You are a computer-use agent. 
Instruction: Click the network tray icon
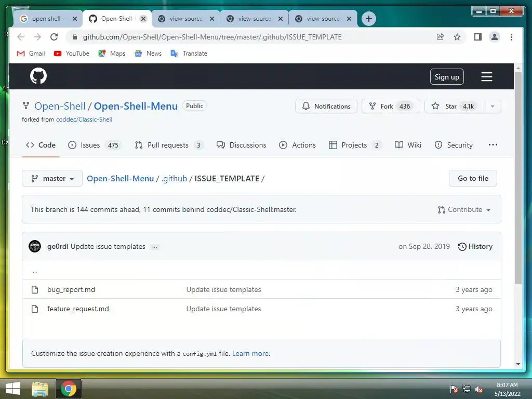[x=467, y=389]
